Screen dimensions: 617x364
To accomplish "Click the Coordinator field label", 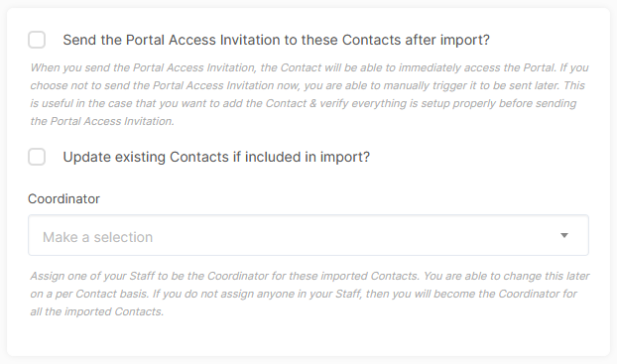I will pyautogui.click(x=63, y=198).
